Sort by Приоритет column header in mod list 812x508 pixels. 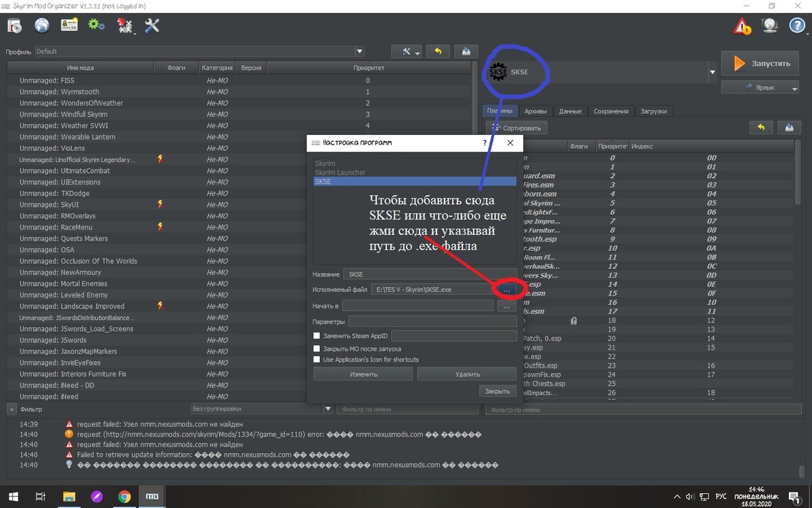coord(368,68)
